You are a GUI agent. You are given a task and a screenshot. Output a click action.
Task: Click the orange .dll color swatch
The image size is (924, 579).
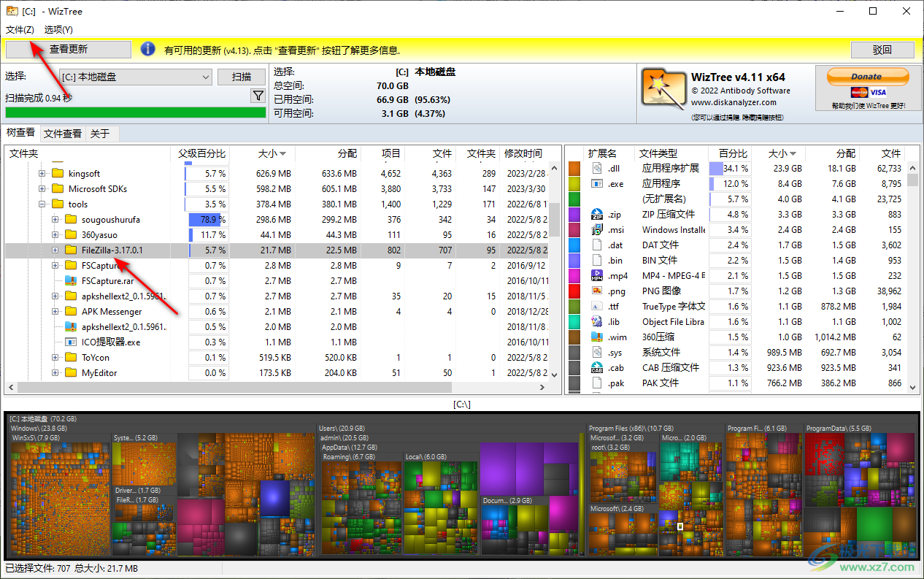coord(574,168)
